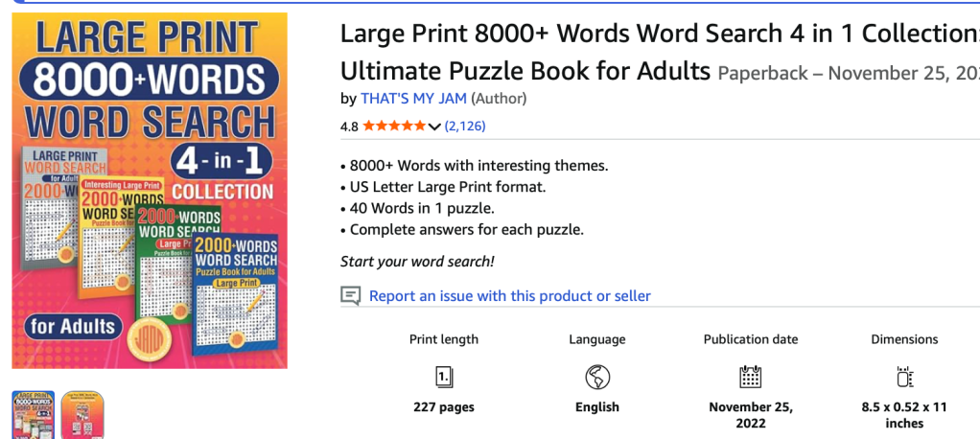This screenshot has height=439, width=980.
Task: Enlarge the main book cover image
Action: point(150,190)
